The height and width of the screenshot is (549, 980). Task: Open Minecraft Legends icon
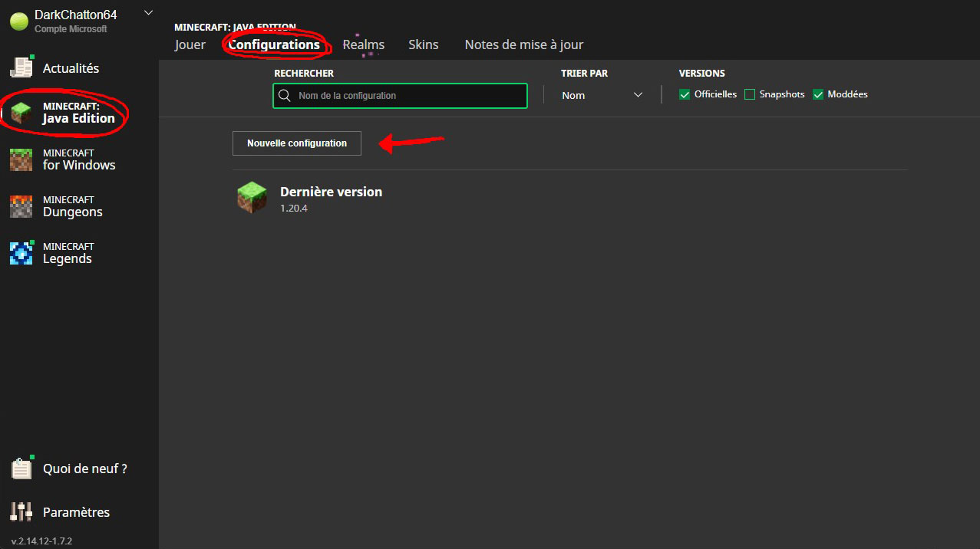tap(21, 253)
